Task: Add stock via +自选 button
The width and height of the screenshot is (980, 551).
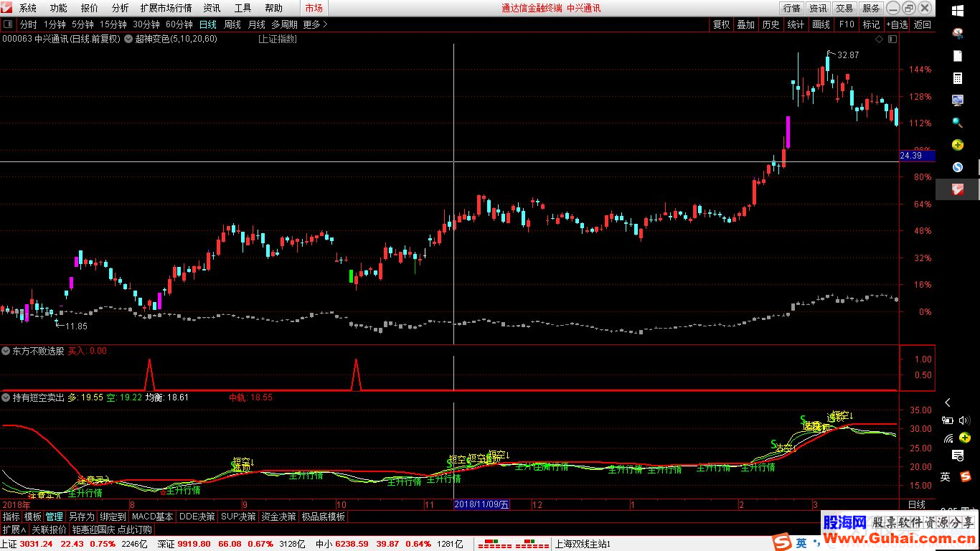Action: [897, 24]
